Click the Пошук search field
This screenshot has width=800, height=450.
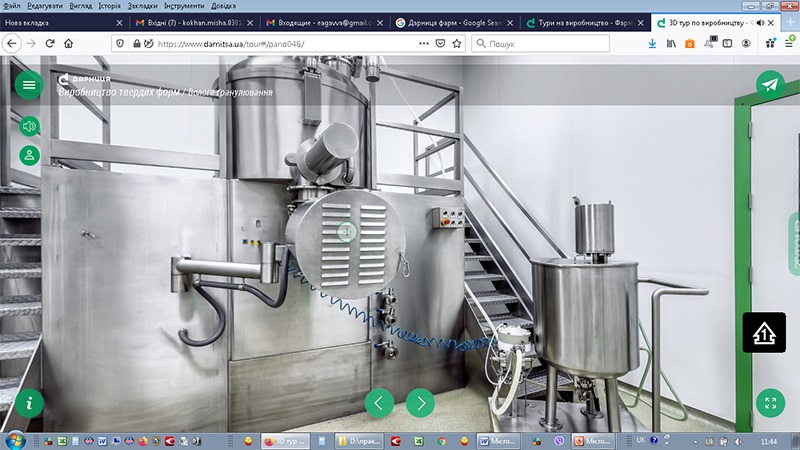540,44
